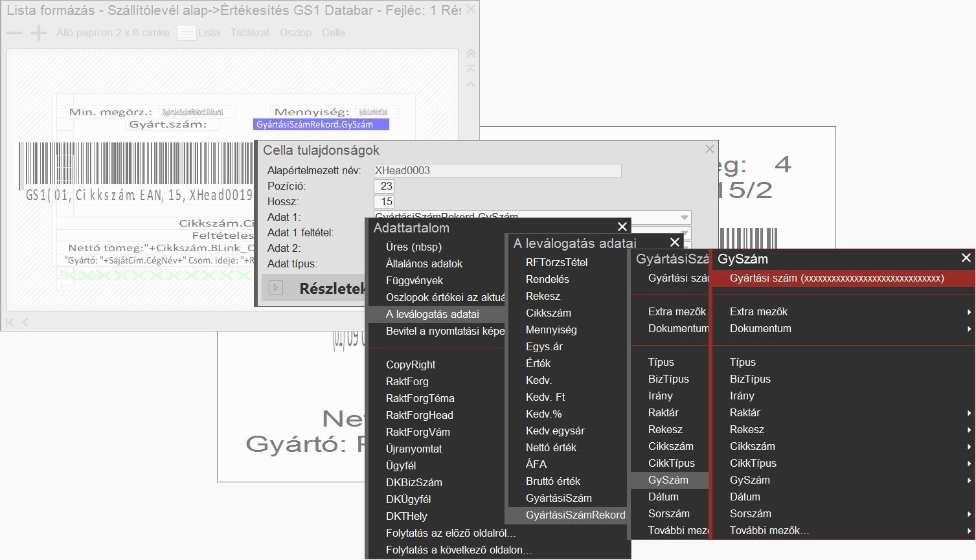The height and width of the screenshot is (560, 976).
Task: Go to previous page using bottom-left chevron
Action: coord(25,322)
